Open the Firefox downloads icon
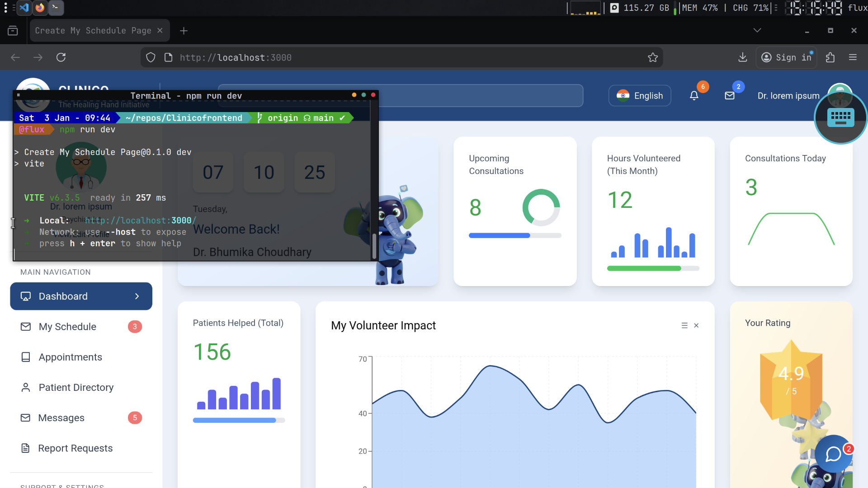This screenshot has height=488, width=868. [742, 57]
